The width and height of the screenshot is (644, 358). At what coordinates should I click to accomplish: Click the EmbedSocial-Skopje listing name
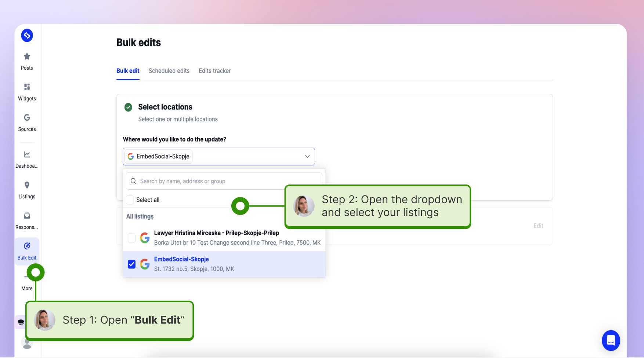point(181,259)
